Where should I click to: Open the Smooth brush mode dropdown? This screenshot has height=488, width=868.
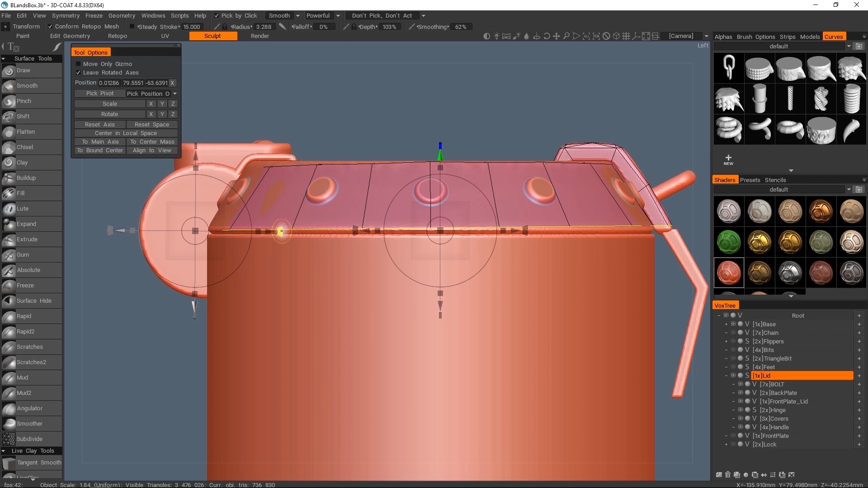point(297,15)
